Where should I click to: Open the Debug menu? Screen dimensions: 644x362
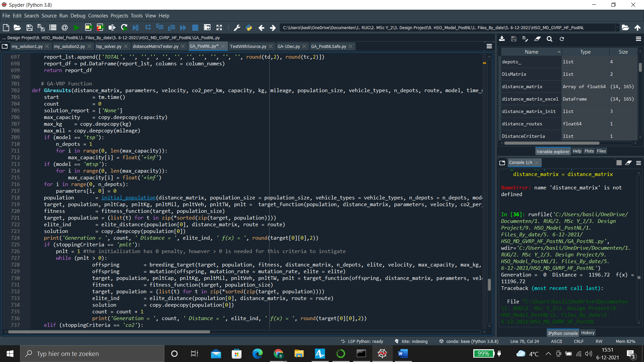78,16
